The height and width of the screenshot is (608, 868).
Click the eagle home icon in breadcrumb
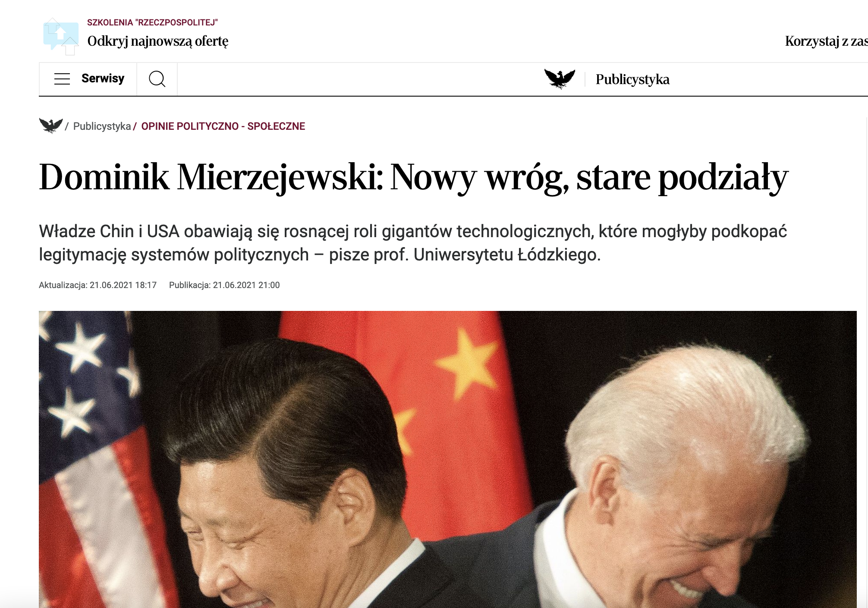tap(51, 125)
